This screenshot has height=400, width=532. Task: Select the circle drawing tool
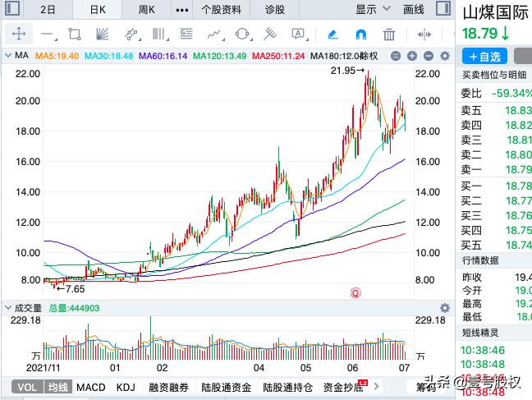pyautogui.click(x=242, y=34)
